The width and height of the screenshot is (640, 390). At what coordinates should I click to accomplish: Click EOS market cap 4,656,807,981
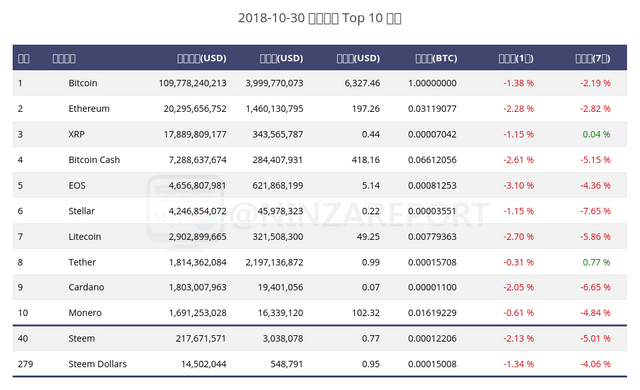198,186
